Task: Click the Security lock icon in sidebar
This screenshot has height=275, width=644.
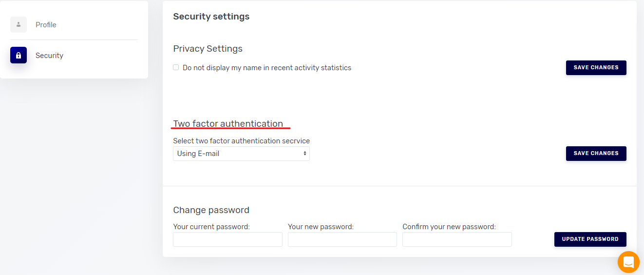Action: point(19,56)
